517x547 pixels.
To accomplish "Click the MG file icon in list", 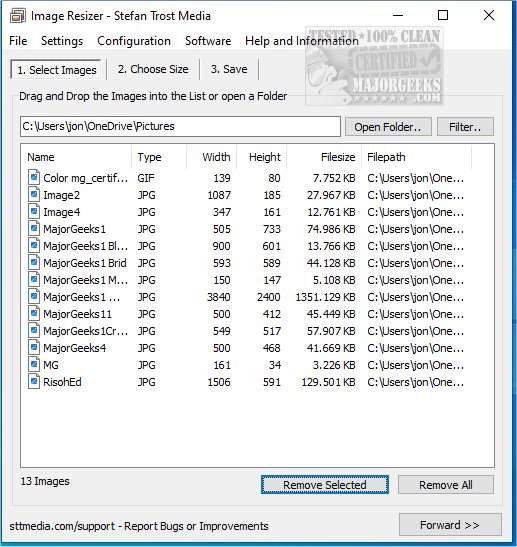I will [x=34, y=364].
